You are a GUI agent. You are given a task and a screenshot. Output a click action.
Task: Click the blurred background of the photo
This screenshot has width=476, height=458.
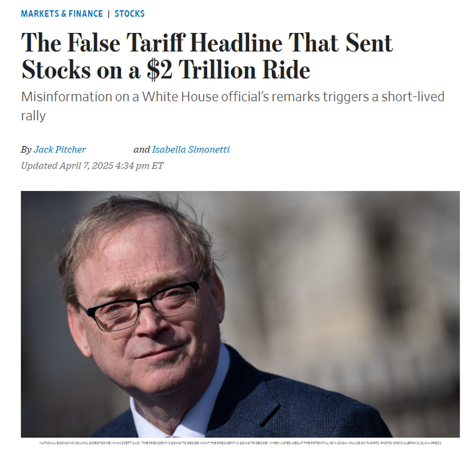tap(367, 275)
